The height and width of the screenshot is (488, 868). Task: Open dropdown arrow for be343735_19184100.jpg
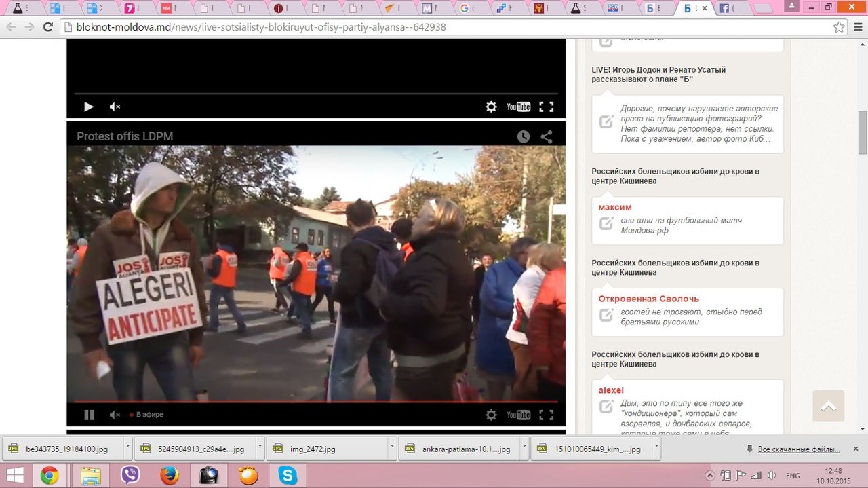click(127, 449)
